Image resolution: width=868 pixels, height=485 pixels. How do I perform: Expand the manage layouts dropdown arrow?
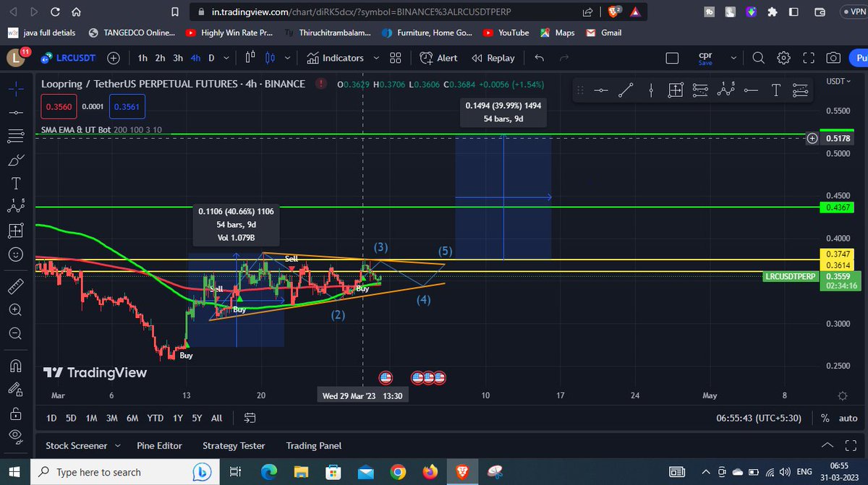click(734, 58)
